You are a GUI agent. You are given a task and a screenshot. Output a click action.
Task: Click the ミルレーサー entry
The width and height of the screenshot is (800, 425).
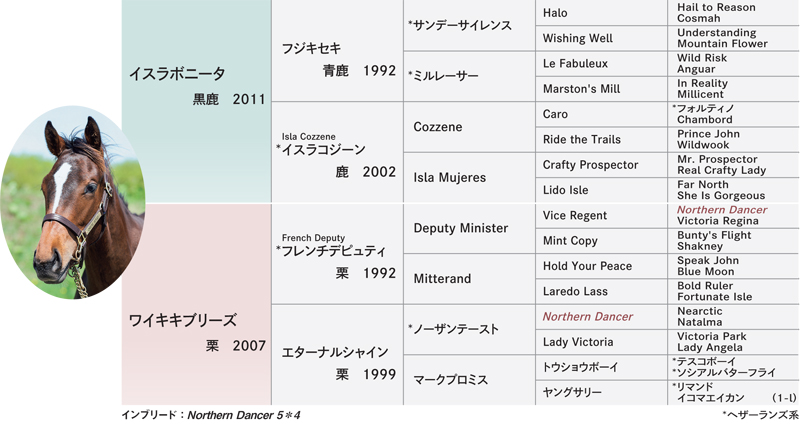point(469,76)
